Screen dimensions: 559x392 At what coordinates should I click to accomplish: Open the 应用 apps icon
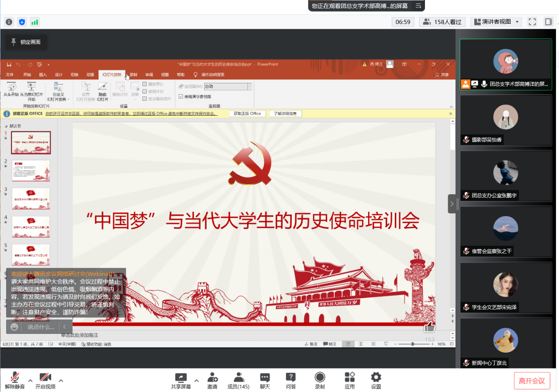(x=349, y=381)
